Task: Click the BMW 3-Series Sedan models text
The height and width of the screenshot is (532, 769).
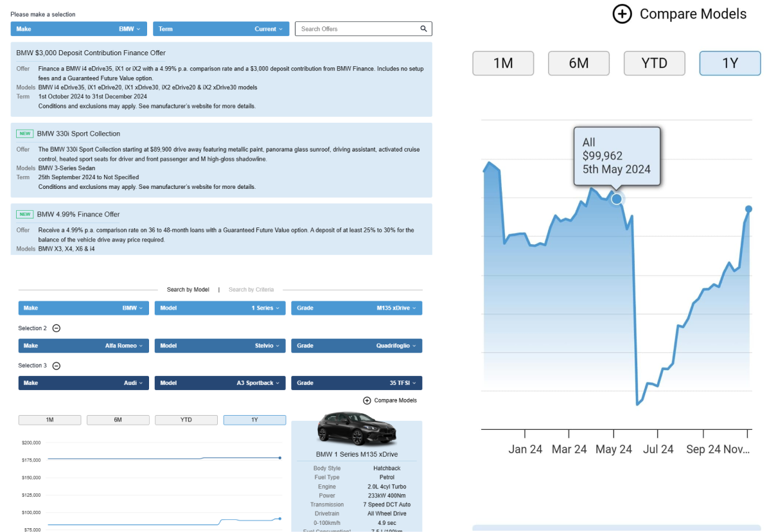Action: click(x=67, y=168)
